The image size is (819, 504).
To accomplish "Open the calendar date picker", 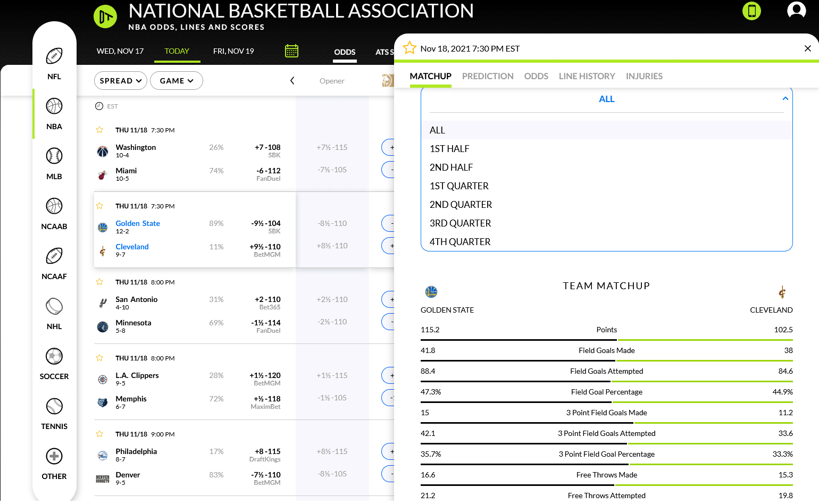I will pos(291,50).
